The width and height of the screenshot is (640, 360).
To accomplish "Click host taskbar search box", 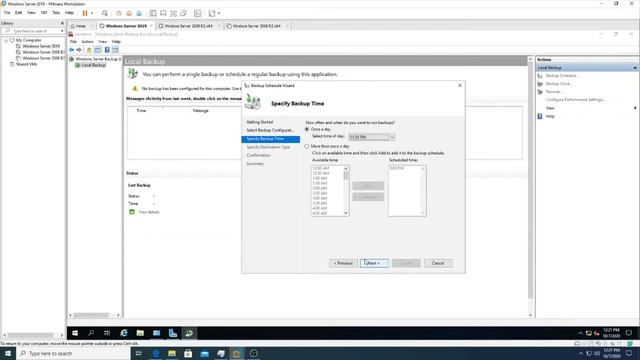I will (x=73, y=353).
